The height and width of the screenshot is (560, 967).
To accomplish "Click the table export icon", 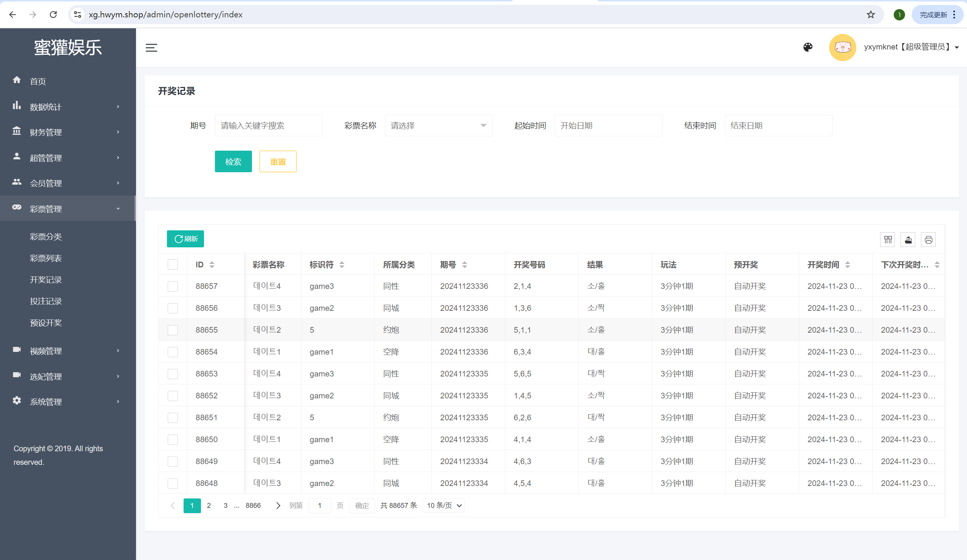I will pos(908,240).
